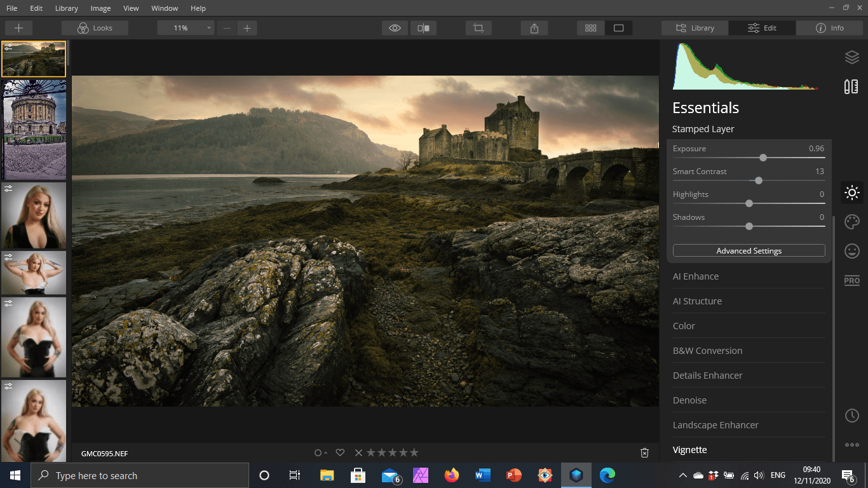This screenshot has height=488, width=868.
Task: Select the Canvas tools icon
Action: [x=851, y=87]
